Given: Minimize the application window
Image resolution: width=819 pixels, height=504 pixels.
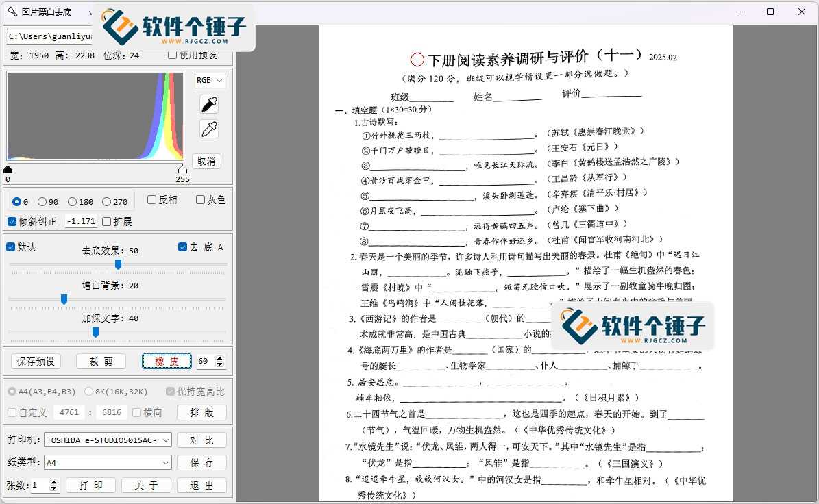Looking at the screenshot, I should (x=739, y=12).
